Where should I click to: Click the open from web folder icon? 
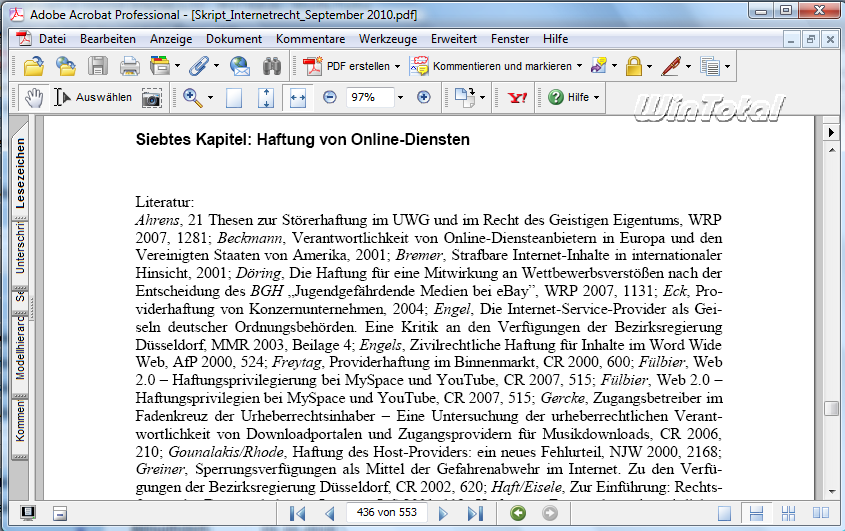(x=66, y=66)
